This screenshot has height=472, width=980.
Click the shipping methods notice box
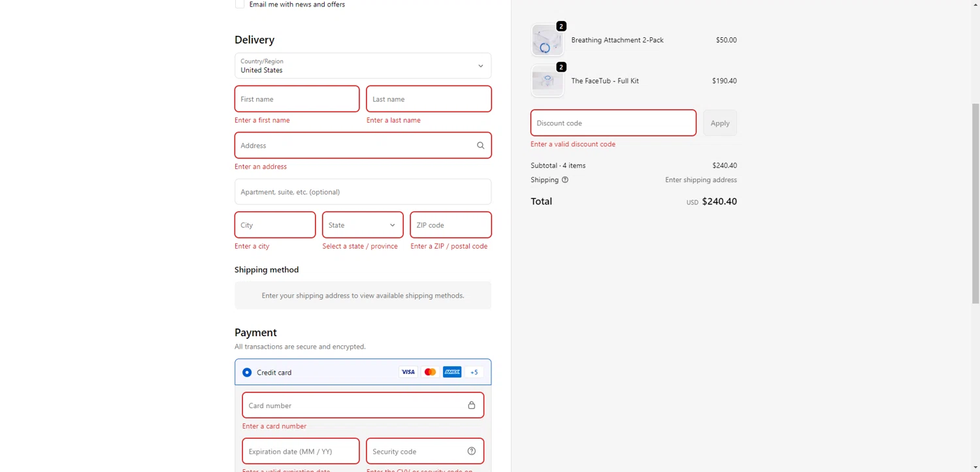coord(363,295)
